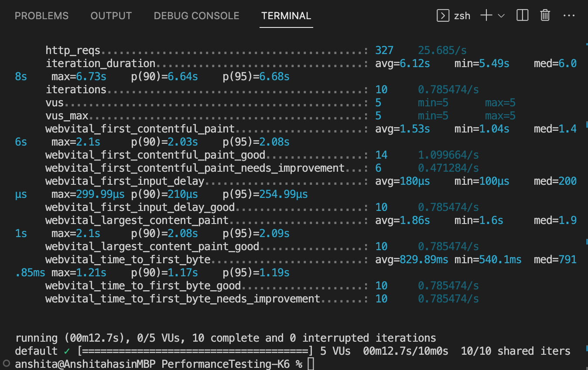This screenshot has width=588, height=370.
Task: Click the zsh terminal shell icon
Action: tap(443, 16)
